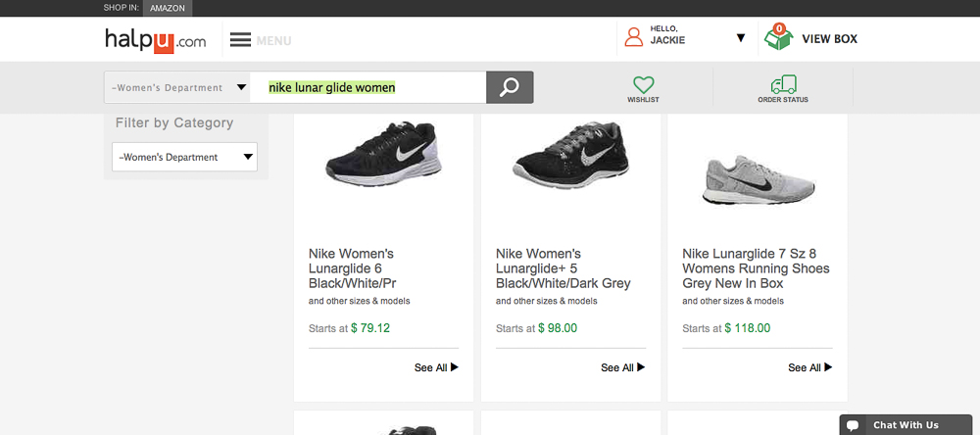
Task: Open the green View Box icon
Action: point(779,37)
